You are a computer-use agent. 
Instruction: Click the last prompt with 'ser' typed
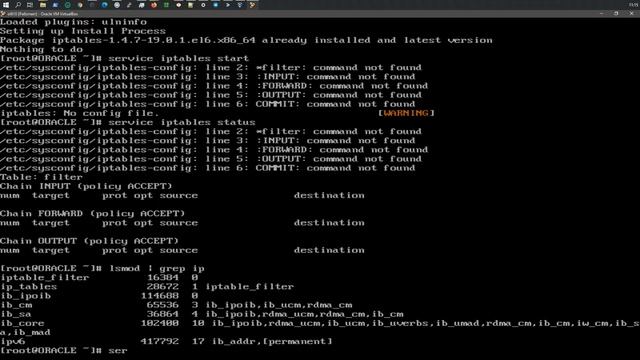click(x=64, y=351)
